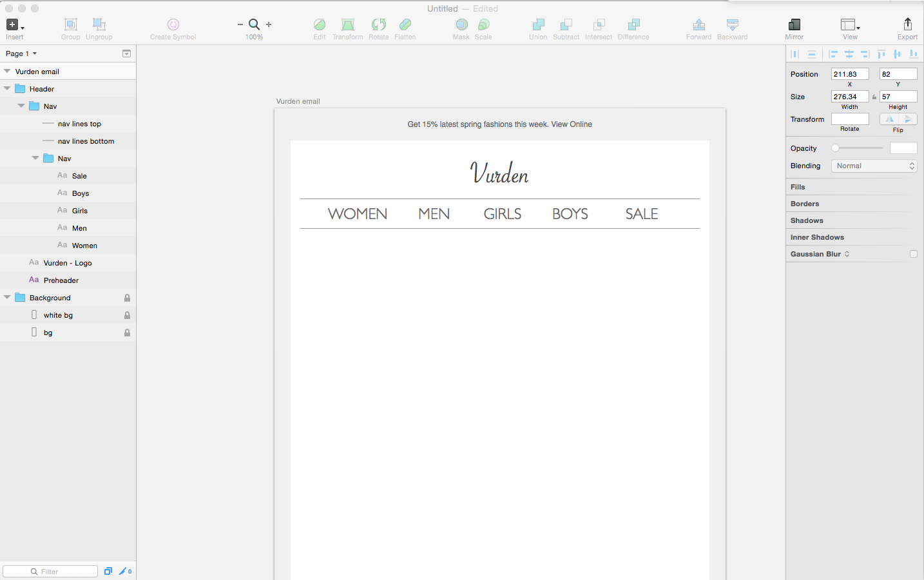Open the Insert tool menu
Image resolution: width=924 pixels, height=580 pixels.
coord(15,25)
